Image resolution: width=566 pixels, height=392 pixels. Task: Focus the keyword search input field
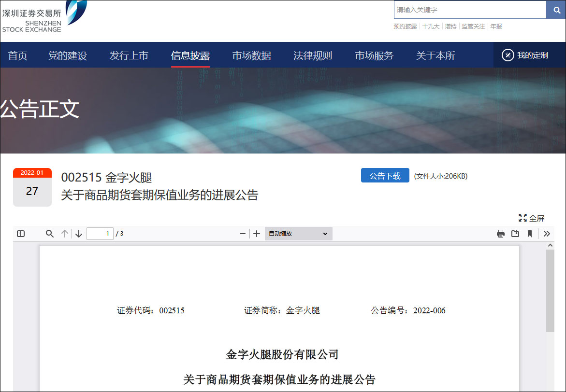point(470,10)
